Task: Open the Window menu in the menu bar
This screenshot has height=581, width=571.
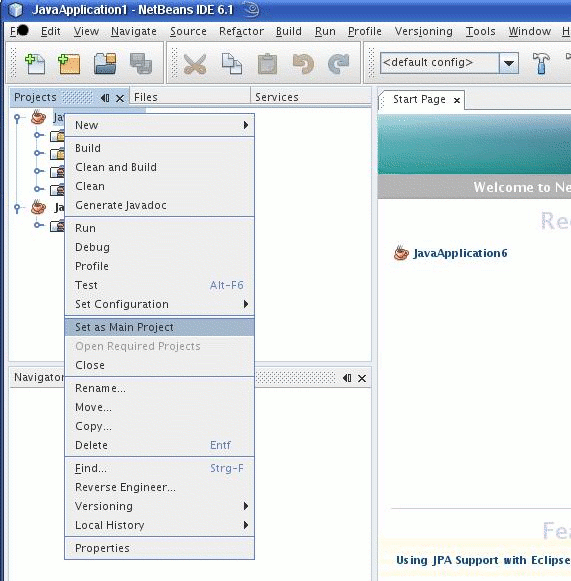Action: coord(529,31)
